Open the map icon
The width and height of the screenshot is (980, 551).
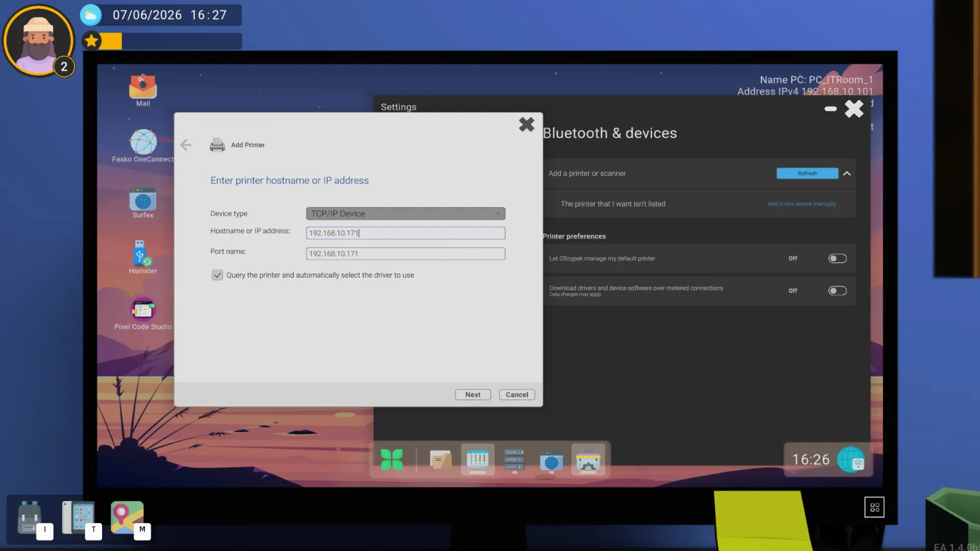point(127,517)
